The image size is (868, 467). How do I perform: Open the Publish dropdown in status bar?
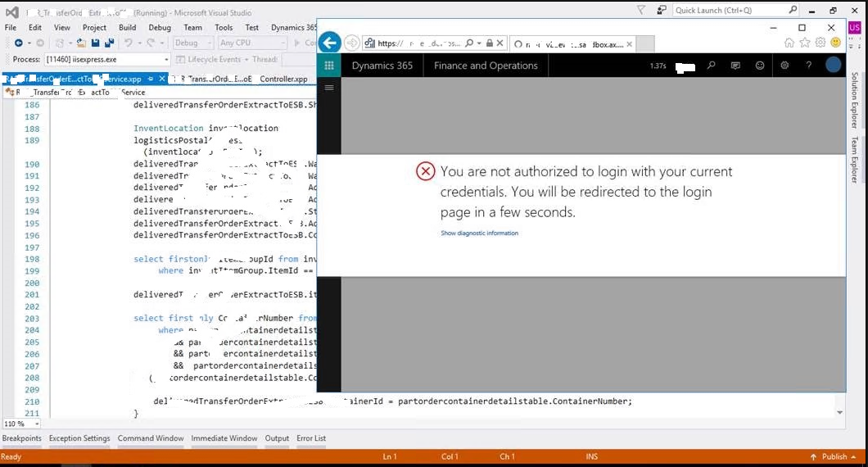[834, 456]
